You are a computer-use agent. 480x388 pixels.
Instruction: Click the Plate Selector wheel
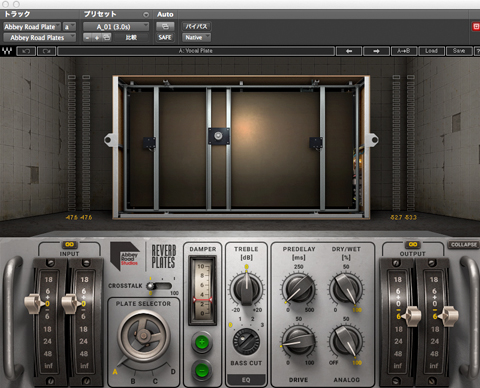coord(144,336)
